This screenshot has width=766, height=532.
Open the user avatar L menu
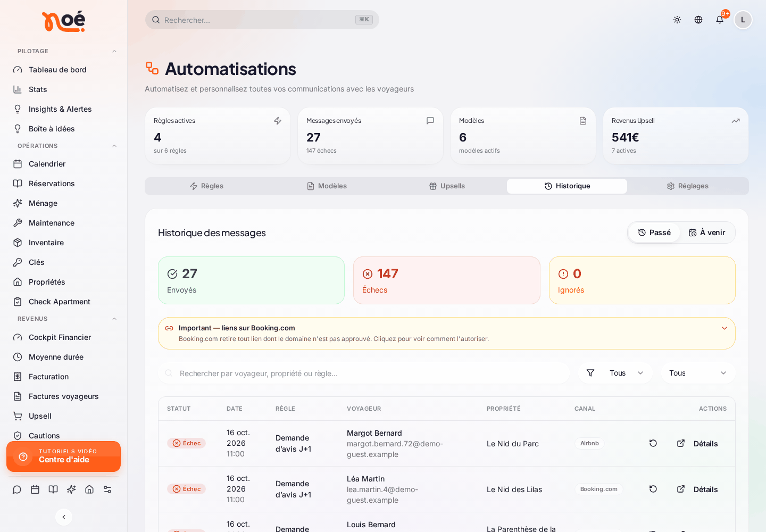[743, 20]
